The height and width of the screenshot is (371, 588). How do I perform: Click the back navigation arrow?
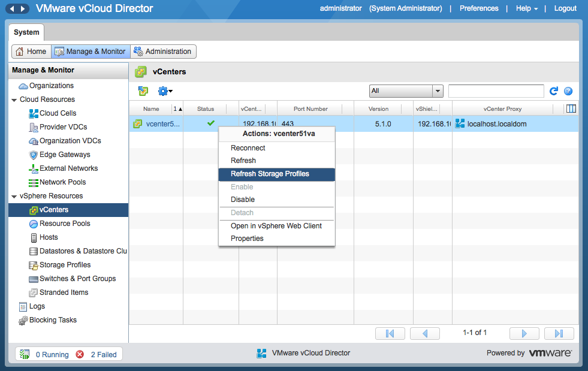[12, 8]
